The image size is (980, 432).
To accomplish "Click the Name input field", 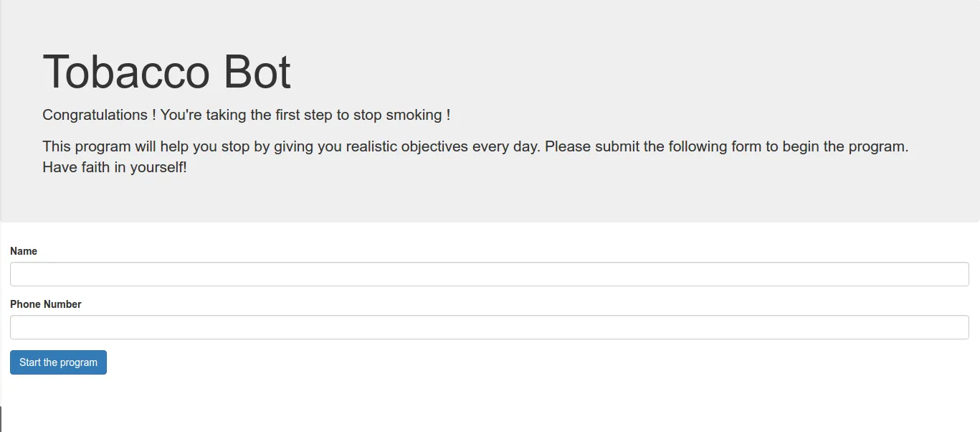I will tap(489, 274).
